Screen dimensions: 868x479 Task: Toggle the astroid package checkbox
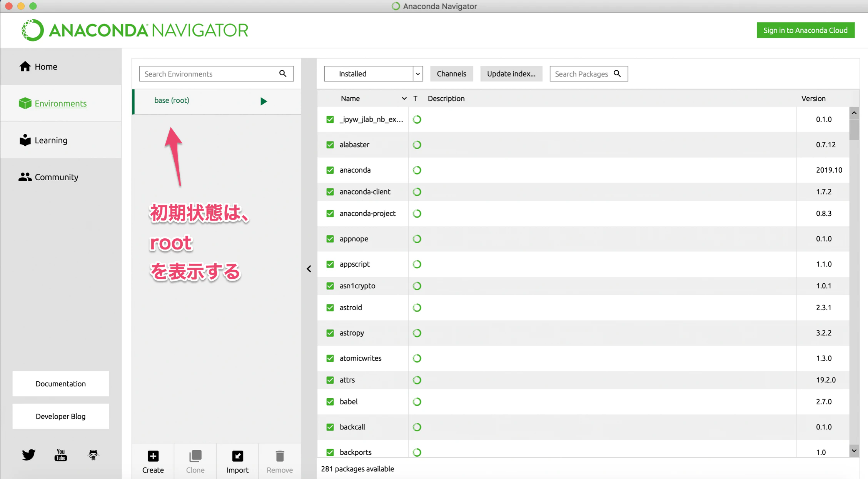(330, 308)
